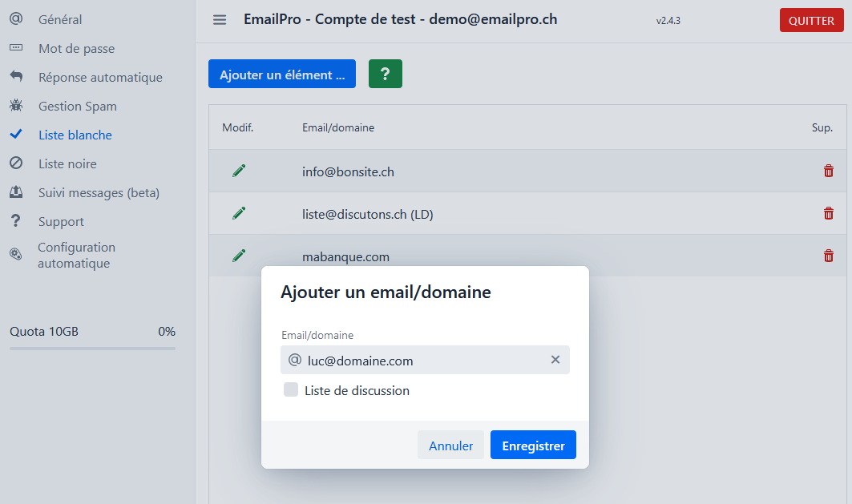The width and height of the screenshot is (852, 504).
Task: Switch to Liste noire
Action: (x=67, y=163)
